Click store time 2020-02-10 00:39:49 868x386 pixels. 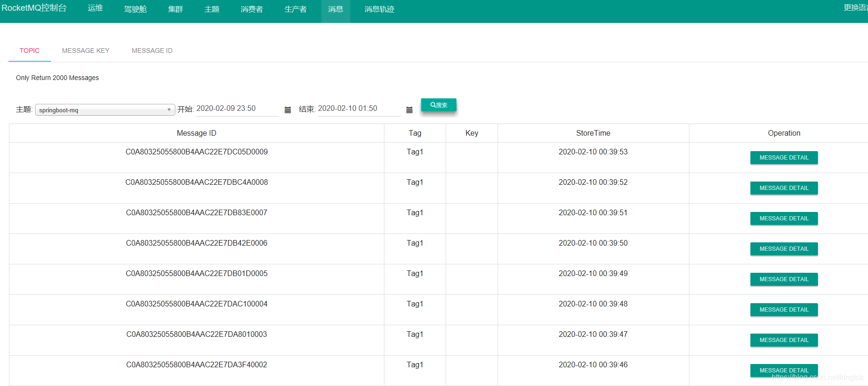[593, 274]
